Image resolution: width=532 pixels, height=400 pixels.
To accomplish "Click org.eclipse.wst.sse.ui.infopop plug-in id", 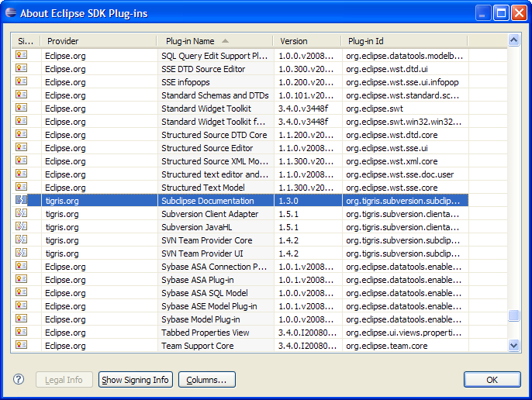I will (x=402, y=82).
